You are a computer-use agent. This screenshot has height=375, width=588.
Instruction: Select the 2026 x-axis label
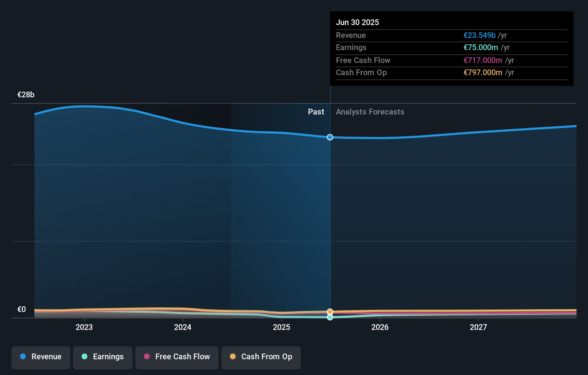[380, 327]
